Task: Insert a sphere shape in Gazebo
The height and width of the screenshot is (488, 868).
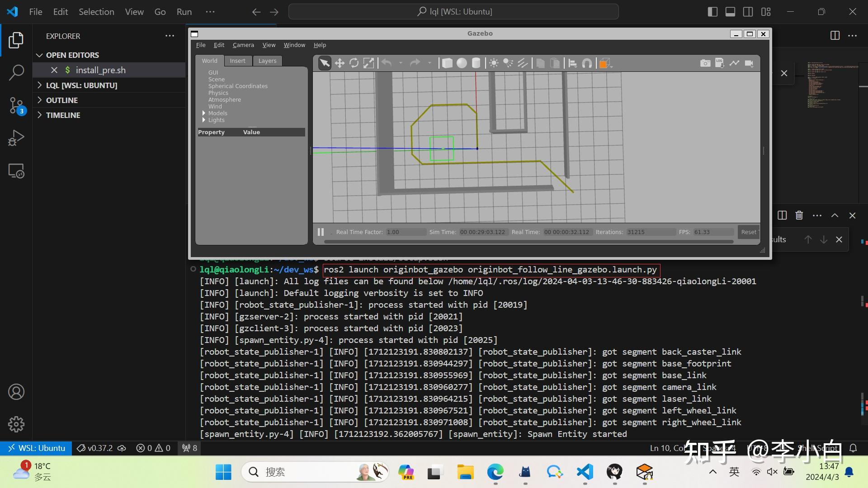Action: tap(462, 63)
